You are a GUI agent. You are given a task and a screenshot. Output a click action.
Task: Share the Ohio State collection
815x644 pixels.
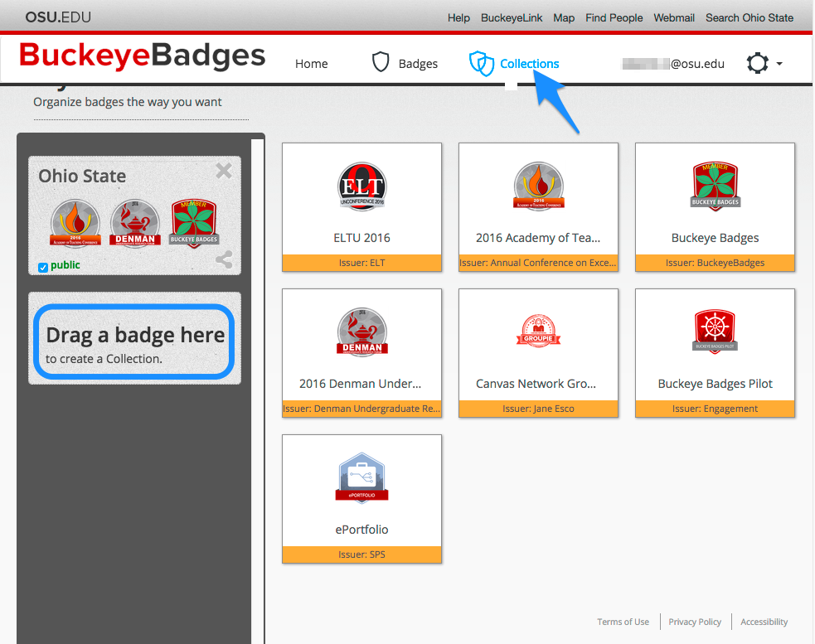point(224,259)
